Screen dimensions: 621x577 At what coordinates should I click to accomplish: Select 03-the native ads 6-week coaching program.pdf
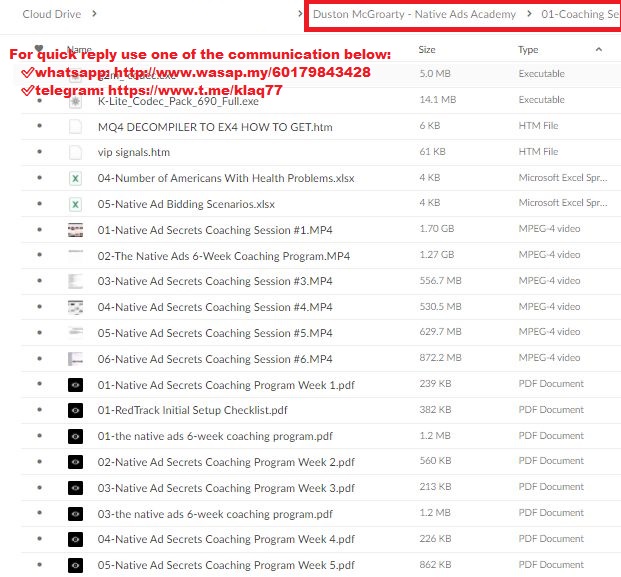(215, 514)
